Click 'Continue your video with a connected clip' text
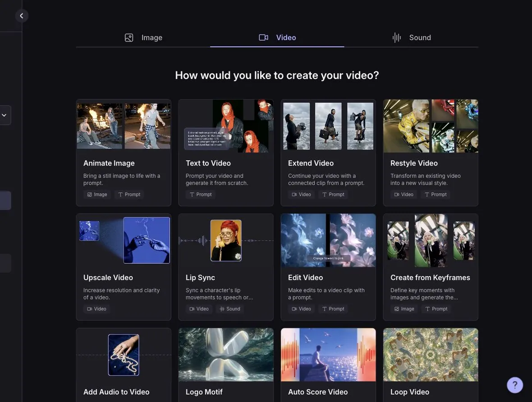This screenshot has height=402, width=532. tap(326, 179)
